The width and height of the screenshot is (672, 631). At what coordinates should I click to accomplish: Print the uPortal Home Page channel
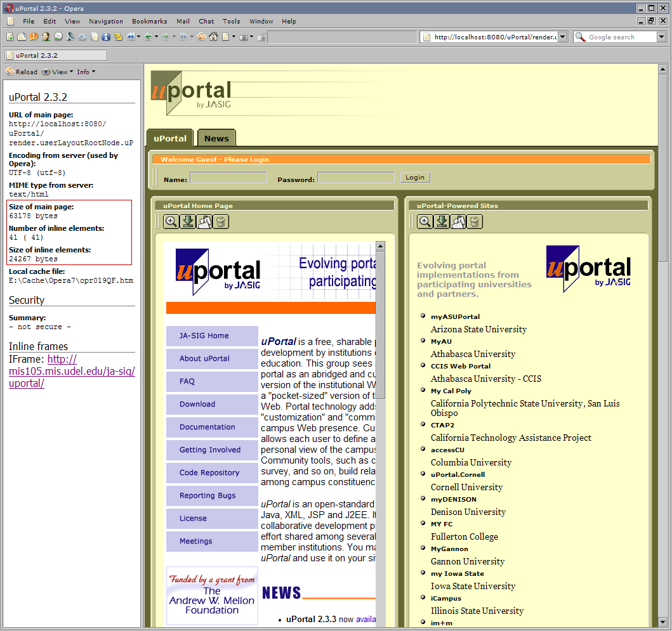pos(204,221)
